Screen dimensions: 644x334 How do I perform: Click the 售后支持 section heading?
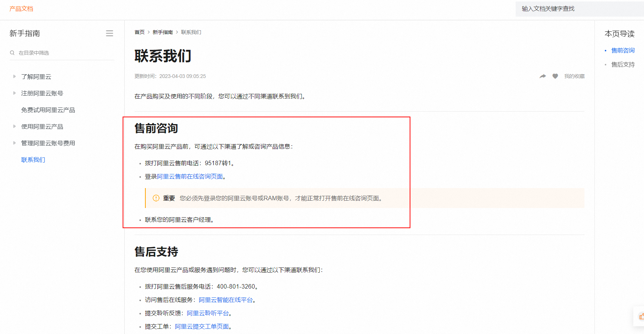[156, 252]
